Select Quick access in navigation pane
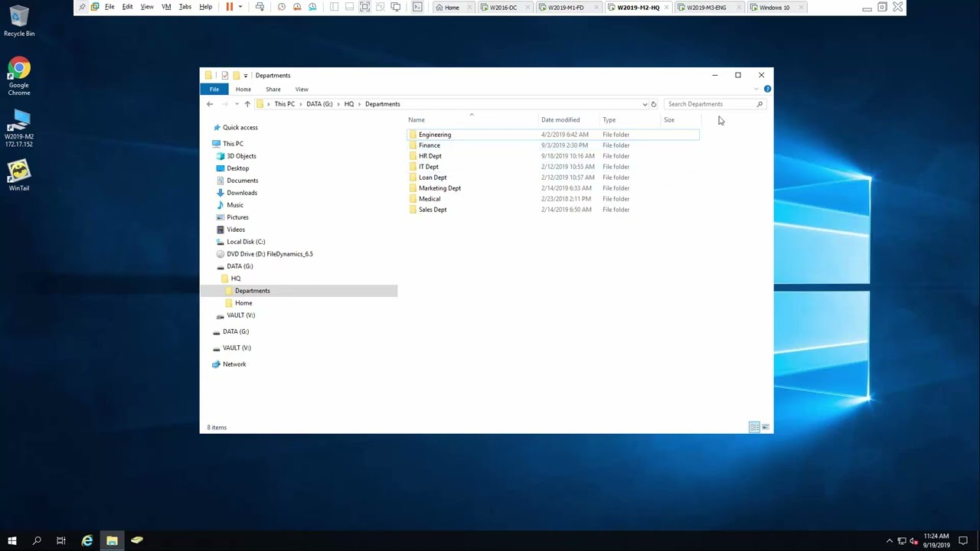This screenshot has height=551, width=980. pyautogui.click(x=240, y=128)
